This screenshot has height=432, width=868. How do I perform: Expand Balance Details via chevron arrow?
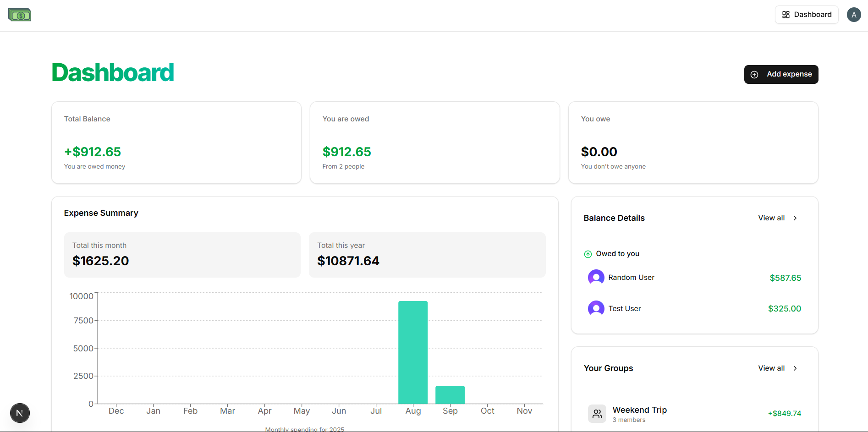[x=795, y=218]
